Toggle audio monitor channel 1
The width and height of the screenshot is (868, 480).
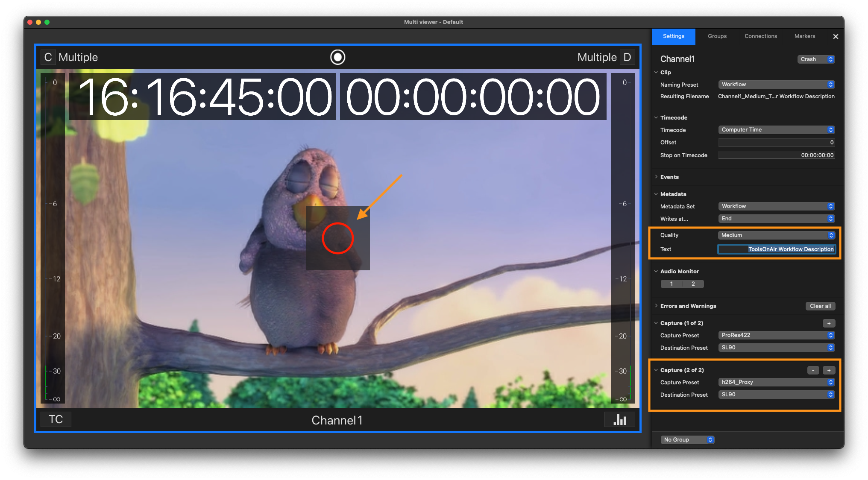point(672,284)
